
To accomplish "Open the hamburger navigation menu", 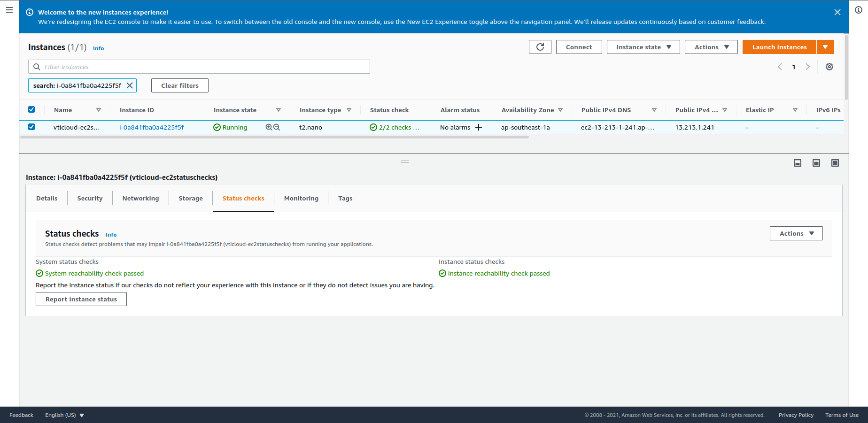I will coord(9,9).
